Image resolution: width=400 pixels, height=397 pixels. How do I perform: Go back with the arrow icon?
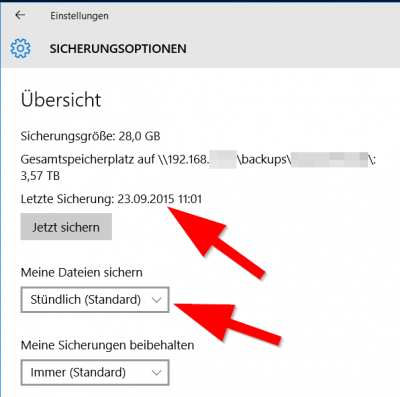[20, 15]
